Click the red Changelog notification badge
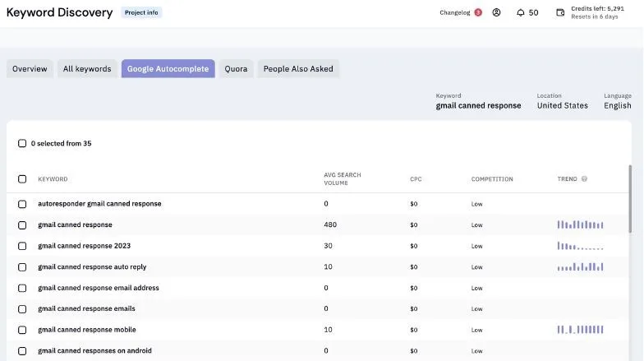Image resolution: width=644 pixels, height=361 pixels. point(478,12)
